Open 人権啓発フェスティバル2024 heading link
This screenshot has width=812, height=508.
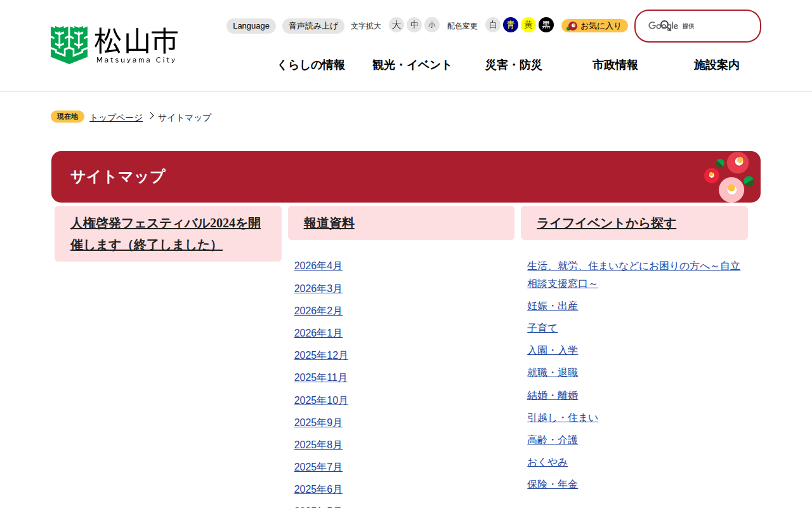pyautogui.click(x=166, y=234)
